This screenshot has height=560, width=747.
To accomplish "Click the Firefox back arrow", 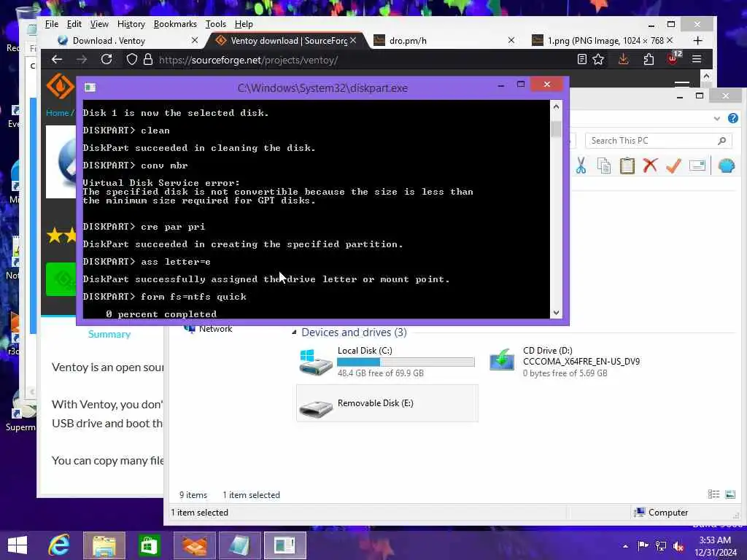I will [57, 60].
